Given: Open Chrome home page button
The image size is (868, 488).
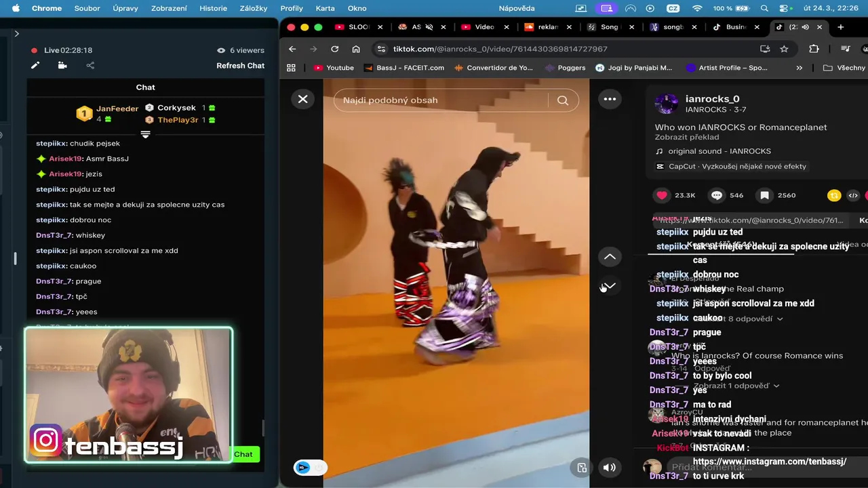Looking at the screenshot, I should 356,49.
